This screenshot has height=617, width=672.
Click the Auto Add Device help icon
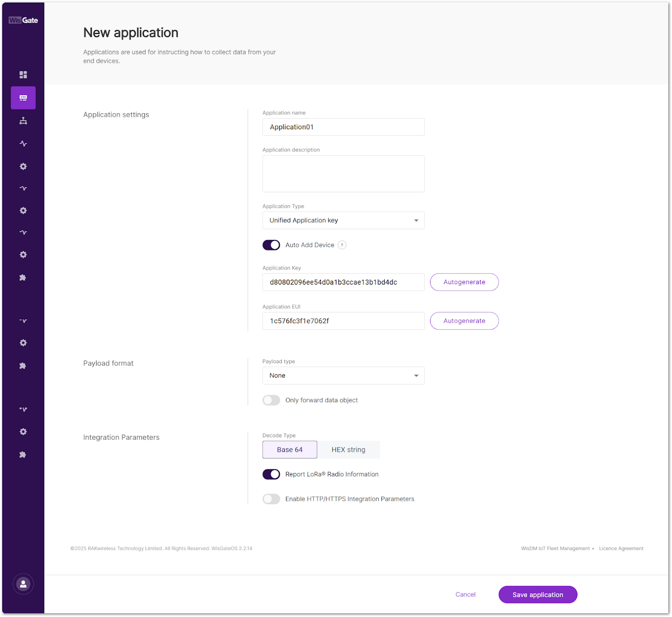[x=342, y=245]
